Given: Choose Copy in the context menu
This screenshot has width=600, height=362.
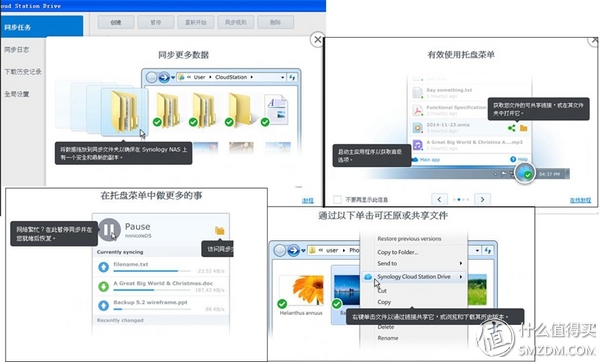Looking at the screenshot, I should click(384, 302).
